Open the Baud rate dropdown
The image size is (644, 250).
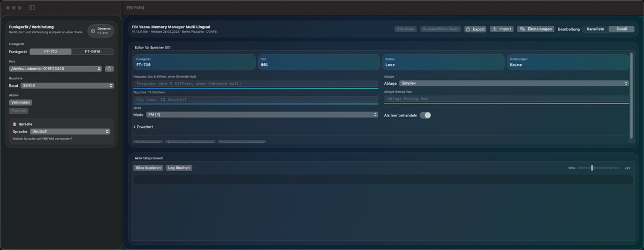pos(67,85)
